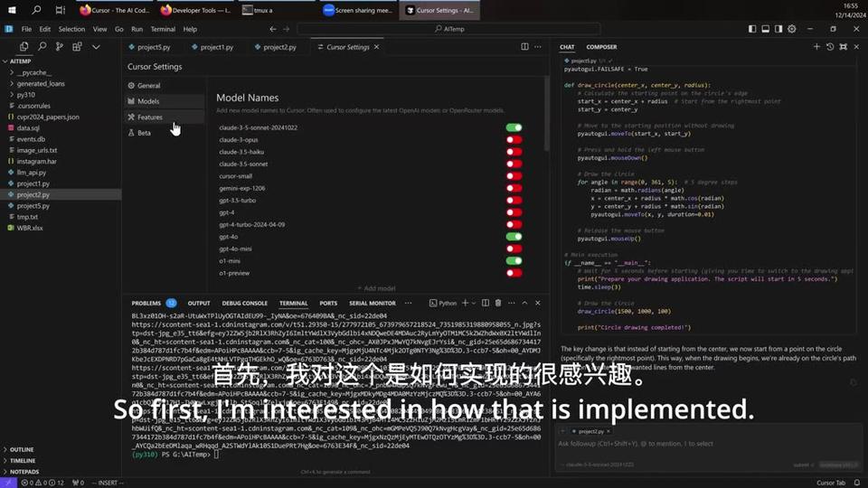The height and width of the screenshot is (488, 868).
Task: Go back with navigation arrow
Action: [273, 29]
